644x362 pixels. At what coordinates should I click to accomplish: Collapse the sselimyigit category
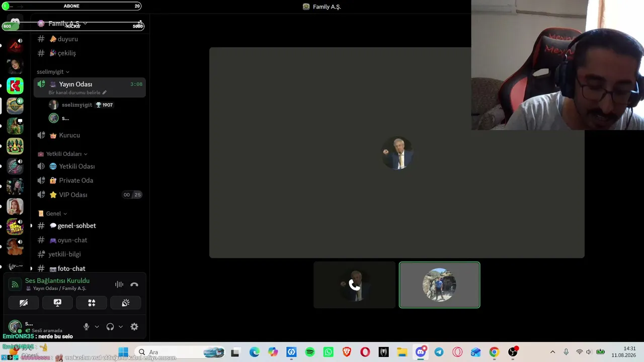(x=53, y=72)
